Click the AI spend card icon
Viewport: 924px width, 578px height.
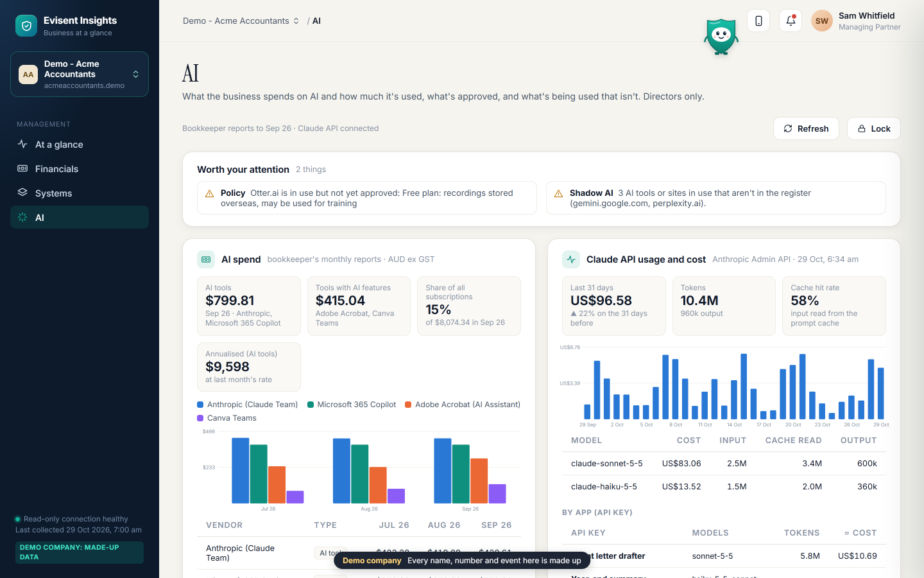[x=206, y=259]
